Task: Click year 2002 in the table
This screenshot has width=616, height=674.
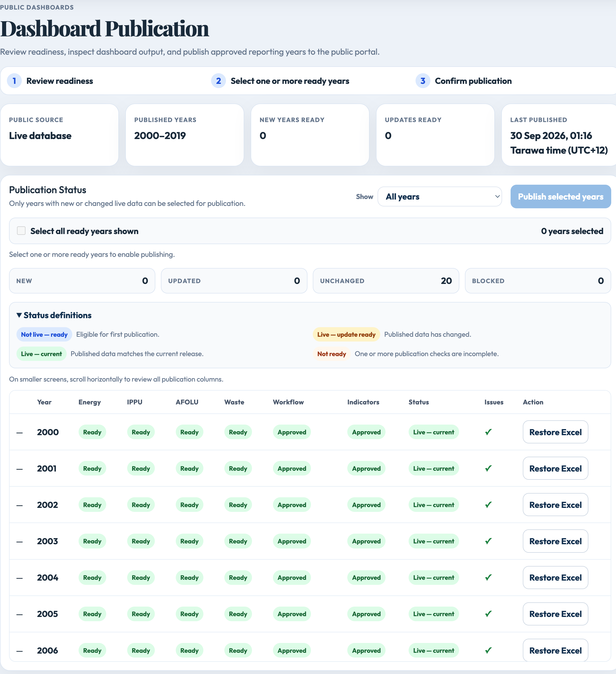Action: click(x=48, y=505)
